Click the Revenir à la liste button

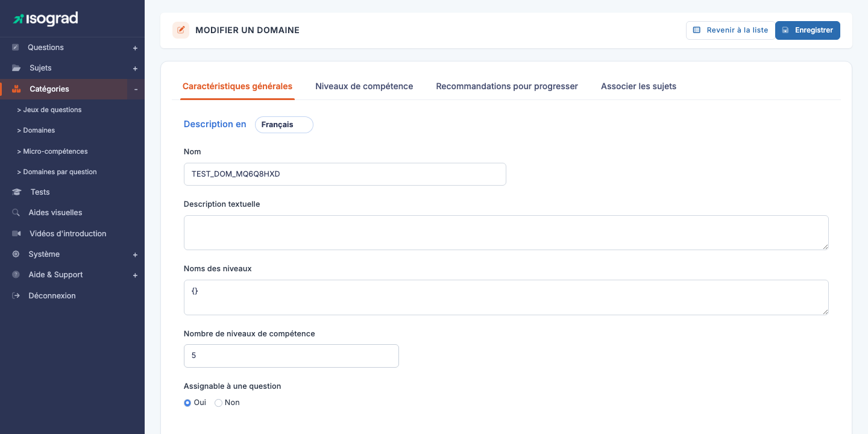pos(731,30)
